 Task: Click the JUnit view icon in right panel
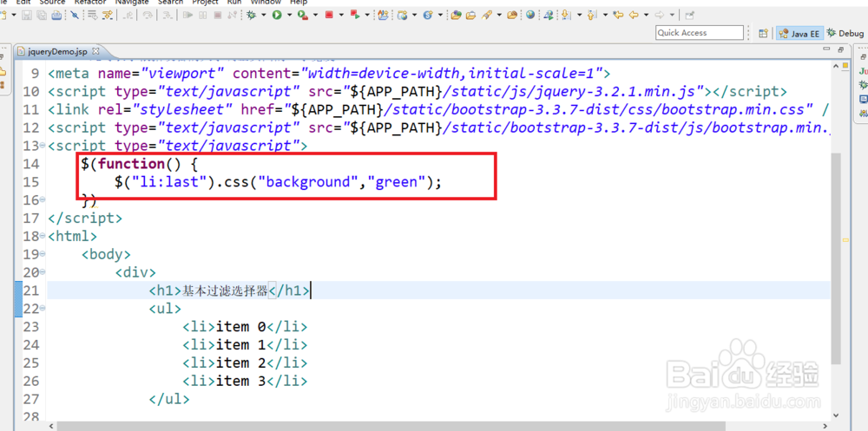click(863, 71)
